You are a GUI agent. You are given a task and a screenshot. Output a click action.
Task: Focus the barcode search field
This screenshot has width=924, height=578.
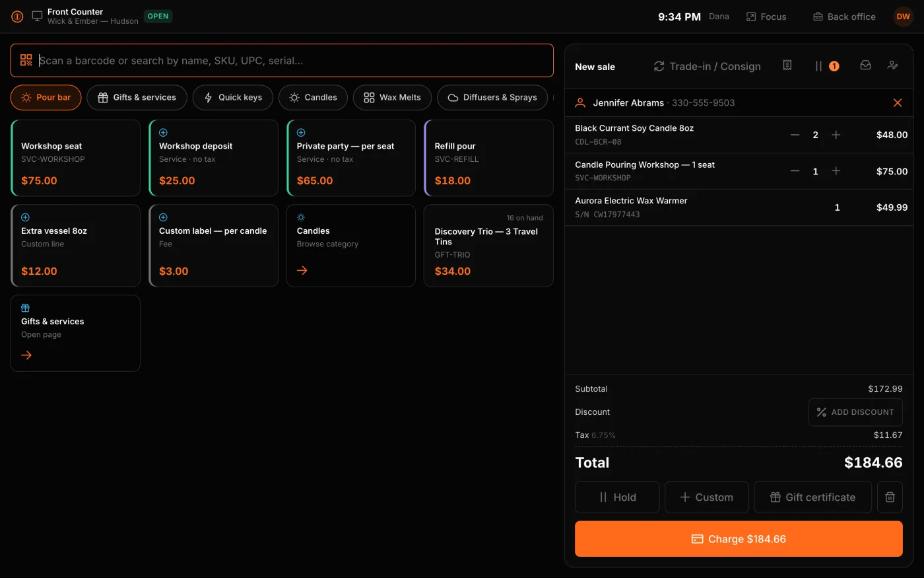282,61
